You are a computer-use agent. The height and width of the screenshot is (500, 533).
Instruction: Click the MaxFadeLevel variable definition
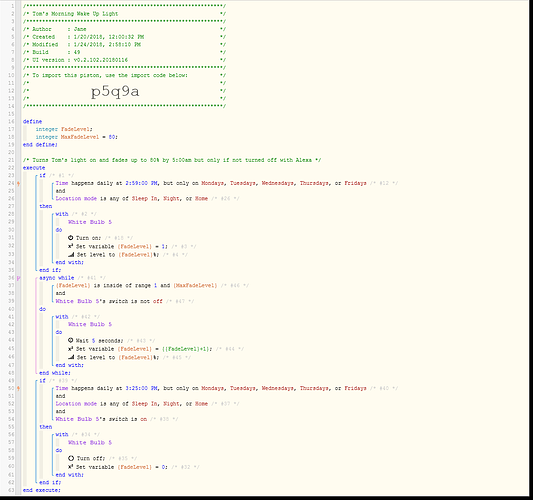tap(77, 137)
